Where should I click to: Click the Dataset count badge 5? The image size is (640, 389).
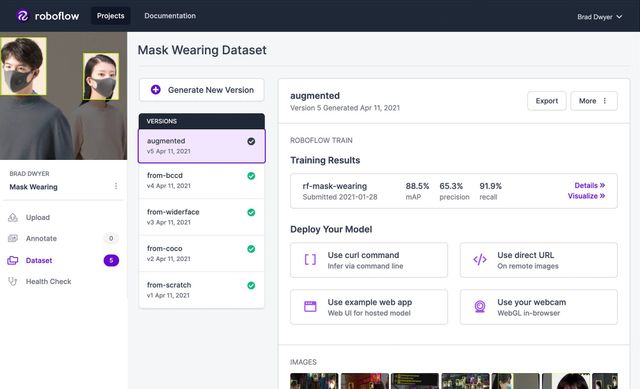click(111, 260)
